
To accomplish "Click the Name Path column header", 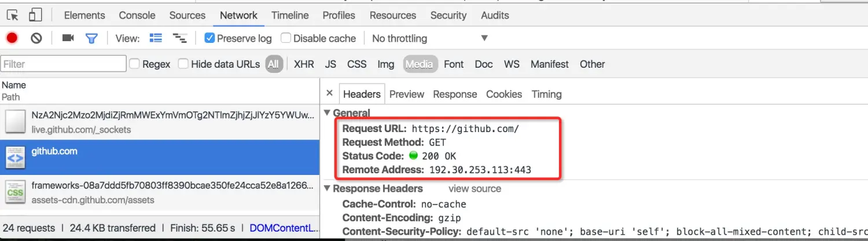I will pos(159,91).
